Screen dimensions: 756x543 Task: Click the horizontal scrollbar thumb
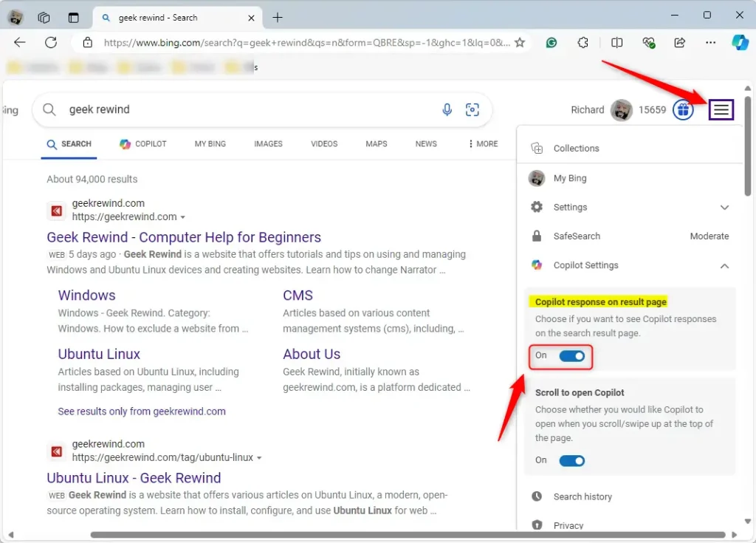(x=408, y=535)
